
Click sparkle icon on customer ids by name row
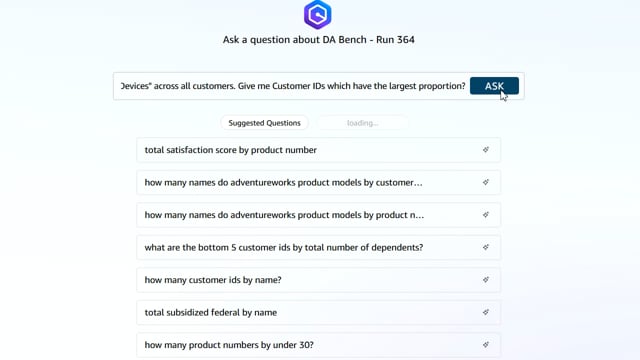pyautogui.click(x=486, y=280)
